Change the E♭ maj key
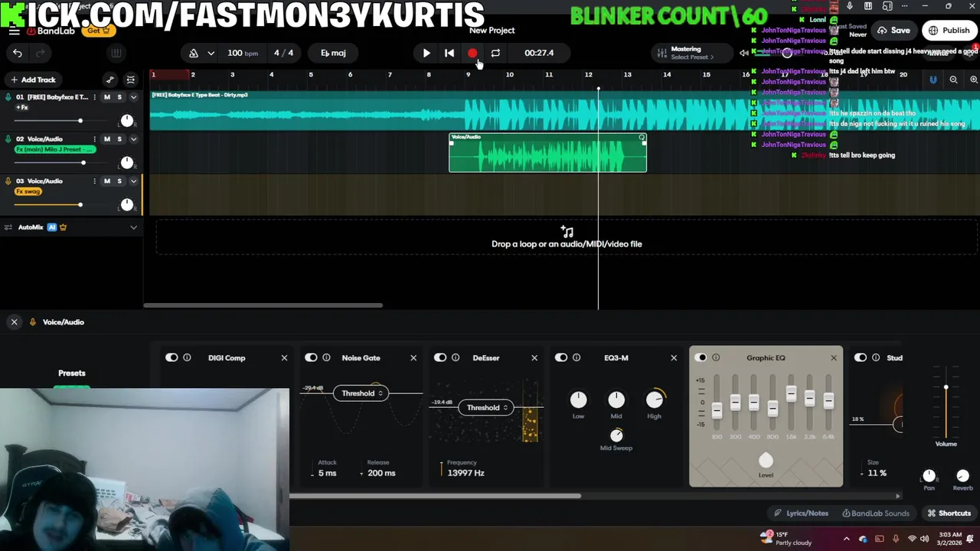Viewport: 980px width, 551px height. [333, 53]
